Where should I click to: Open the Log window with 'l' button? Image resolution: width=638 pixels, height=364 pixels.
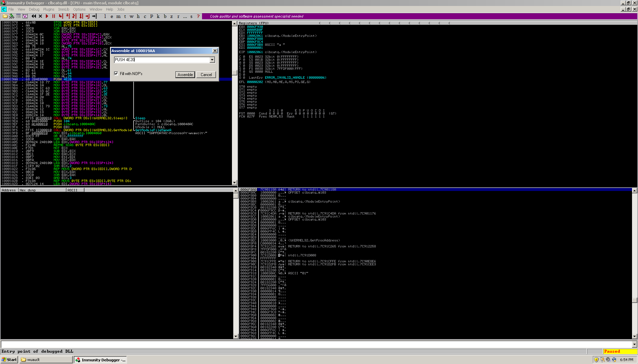[105, 16]
